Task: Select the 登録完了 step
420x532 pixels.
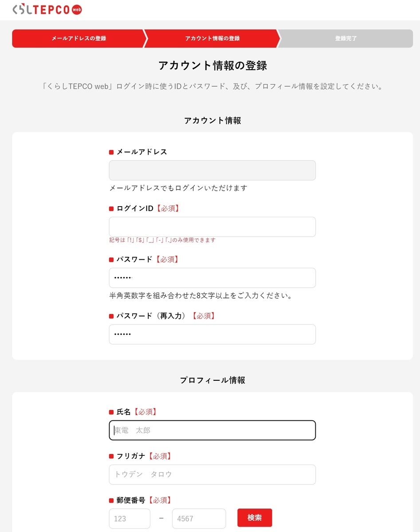Action: pos(345,39)
